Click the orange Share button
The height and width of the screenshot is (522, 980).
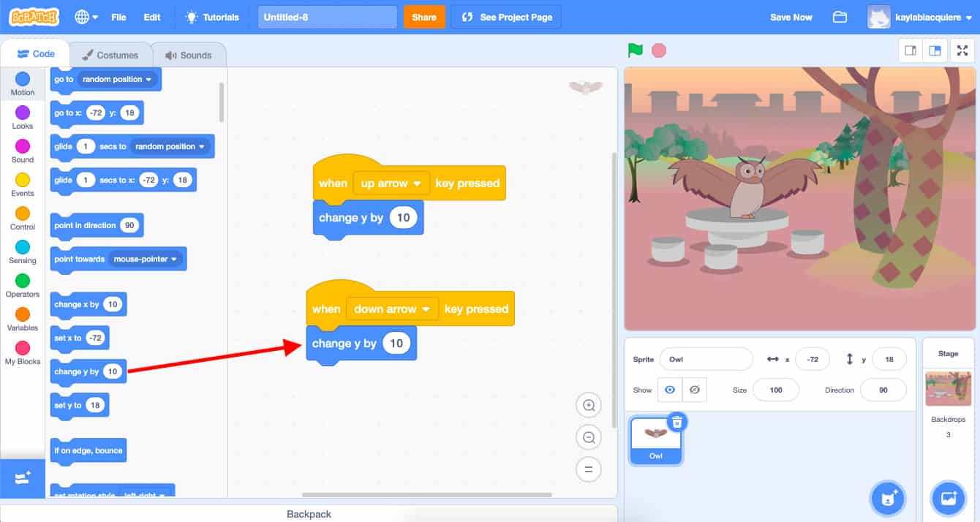[x=424, y=17]
